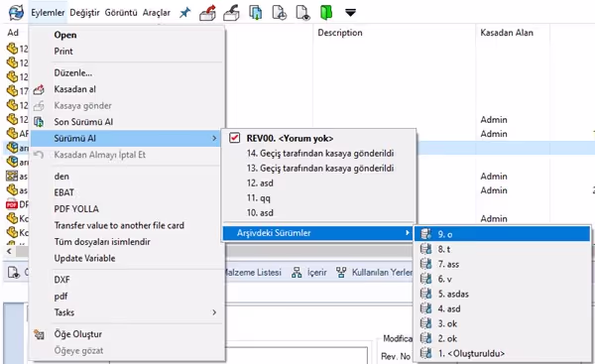
Task: Click the refresh vault globe icon
Action: point(16,13)
